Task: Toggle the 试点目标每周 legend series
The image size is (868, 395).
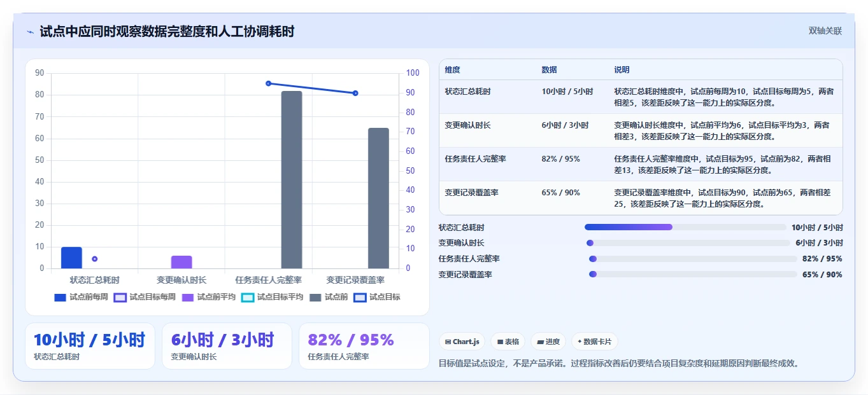Action: [145, 297]
